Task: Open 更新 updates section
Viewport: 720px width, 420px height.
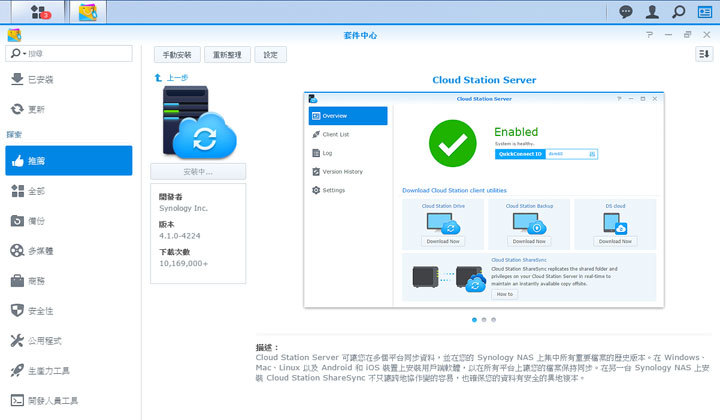Action: pos(69,109)
